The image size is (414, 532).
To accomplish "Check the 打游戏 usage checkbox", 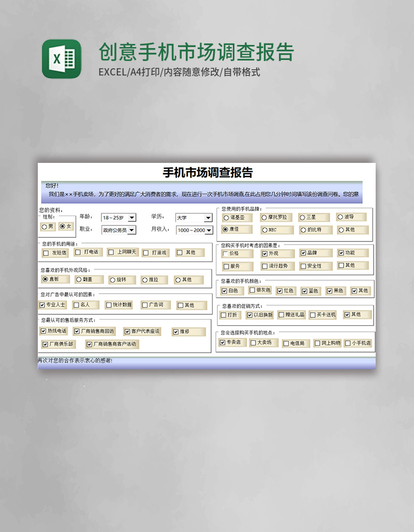I will tap(146, 253).
